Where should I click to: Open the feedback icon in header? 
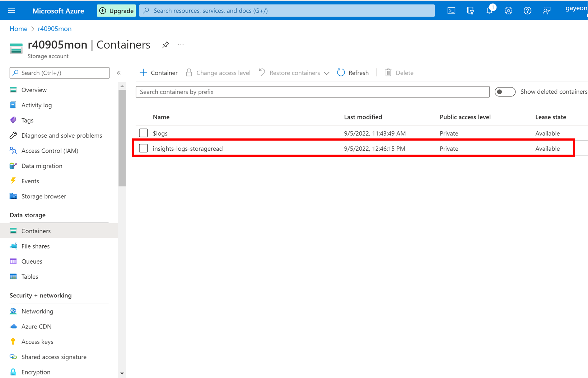click(546, 11)
